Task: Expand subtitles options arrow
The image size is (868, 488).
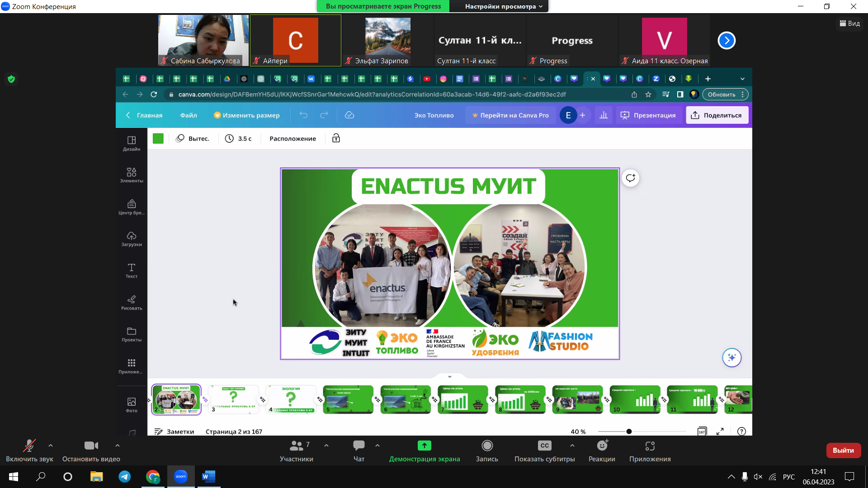Action: [572, 446]
